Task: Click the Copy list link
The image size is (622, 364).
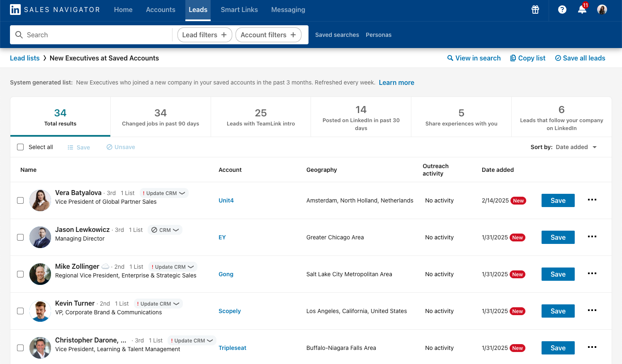Action: 527,58
